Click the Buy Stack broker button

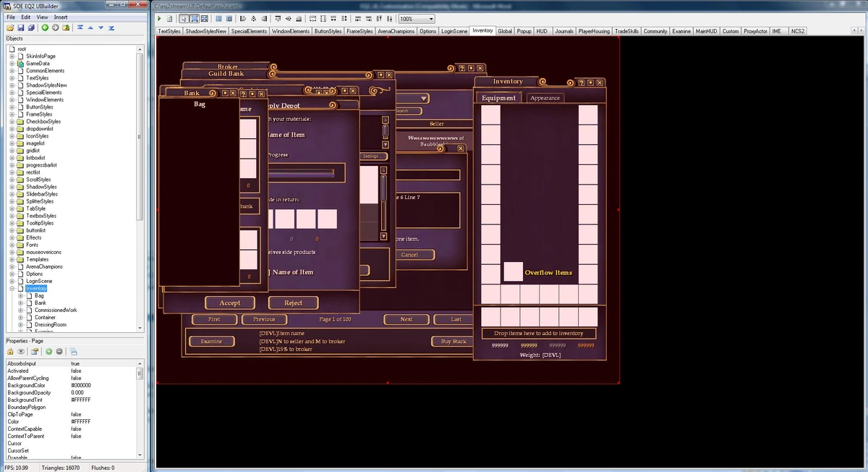tap(451, 341)
